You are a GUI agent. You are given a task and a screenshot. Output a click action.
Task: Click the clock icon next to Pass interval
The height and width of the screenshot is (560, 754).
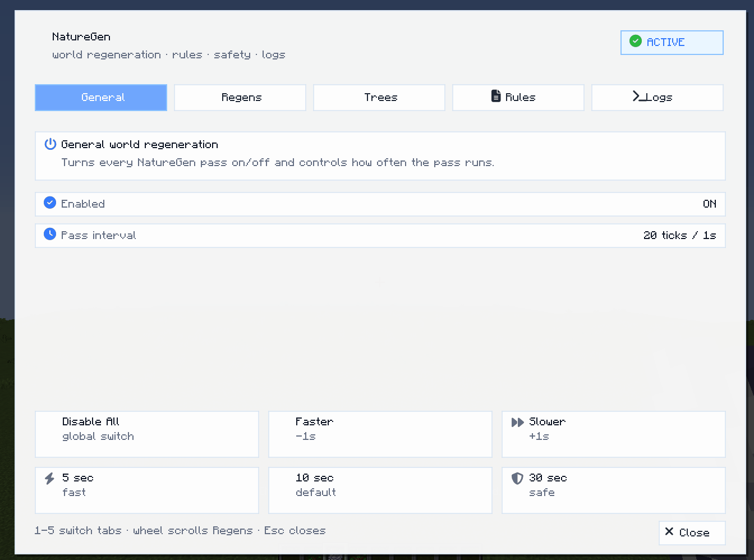(50, 234)
